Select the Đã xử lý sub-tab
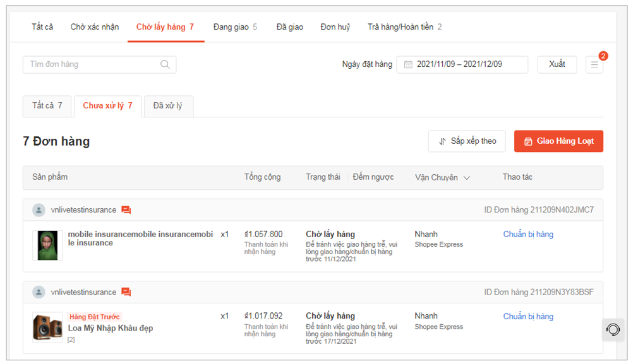Image resolution: width=638 pixels, height=364 pixels. click(167, 106)
